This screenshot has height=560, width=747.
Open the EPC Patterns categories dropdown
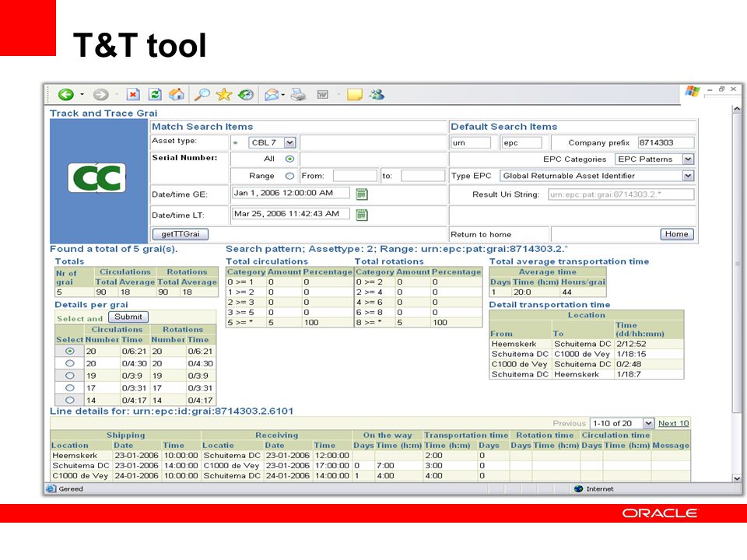pos(687,159)
